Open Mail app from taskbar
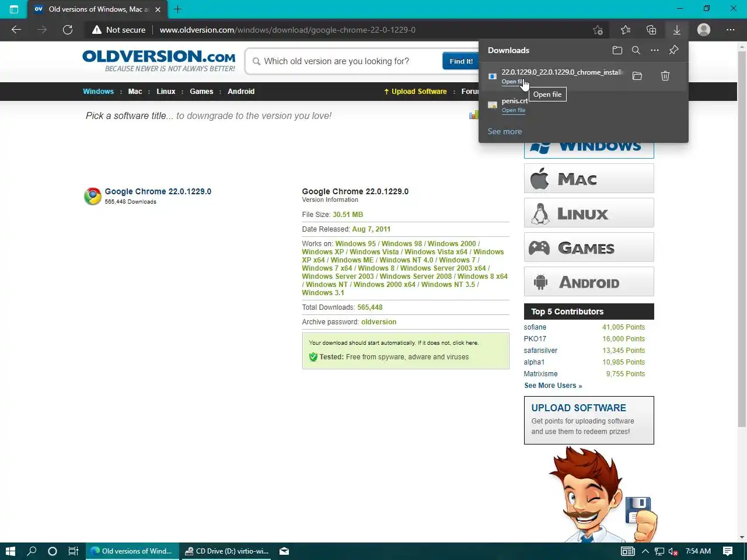Image resolution: width=747 pixels, height=560 pixels. pyautogui.click(x=284, y=551)
